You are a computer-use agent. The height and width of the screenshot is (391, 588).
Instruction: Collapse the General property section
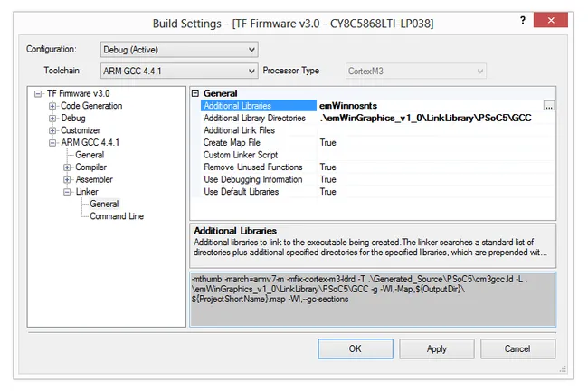click(196, 93)
